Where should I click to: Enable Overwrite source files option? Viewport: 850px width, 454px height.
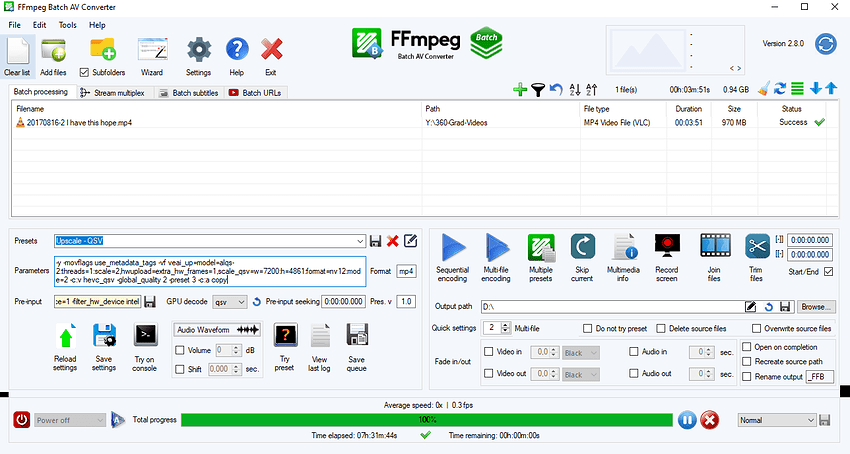756,328
